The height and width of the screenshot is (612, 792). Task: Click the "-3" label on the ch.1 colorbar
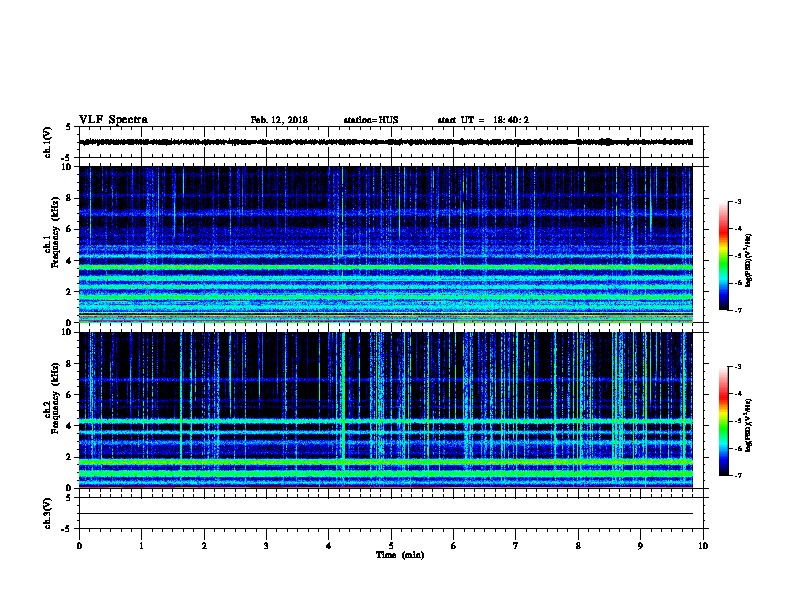click(737, 202)
